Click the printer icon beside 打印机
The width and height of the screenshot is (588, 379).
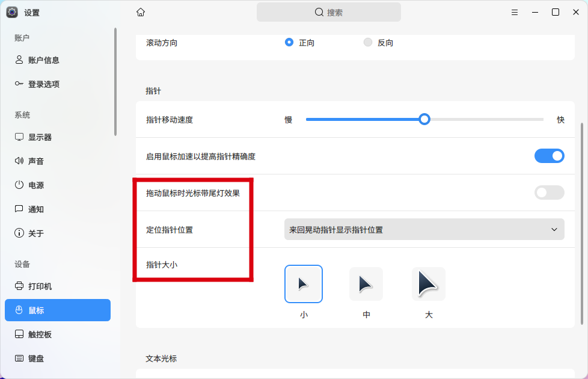point(19,286)
